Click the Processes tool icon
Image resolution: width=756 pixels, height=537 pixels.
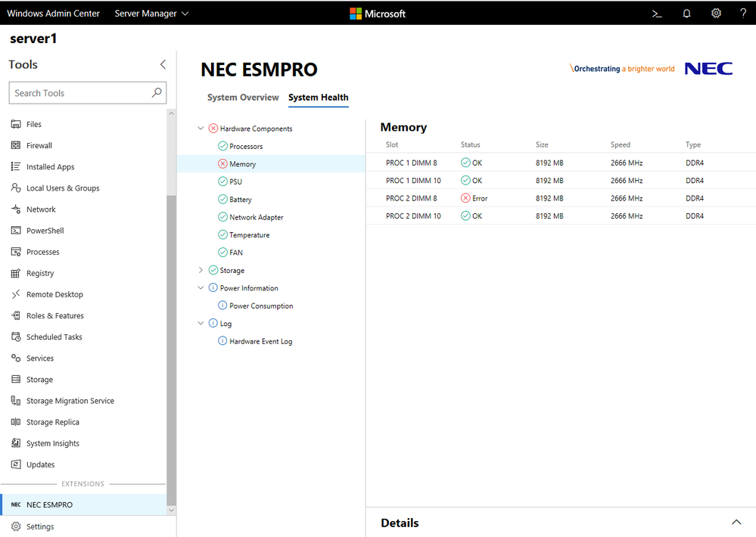click(16, 252)
